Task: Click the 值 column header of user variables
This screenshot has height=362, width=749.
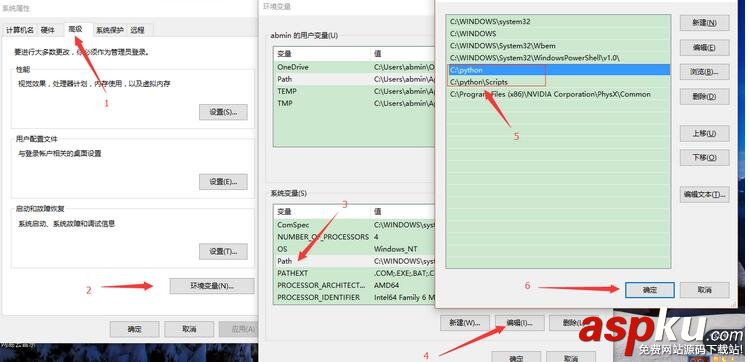Action: tap(403, 54)
